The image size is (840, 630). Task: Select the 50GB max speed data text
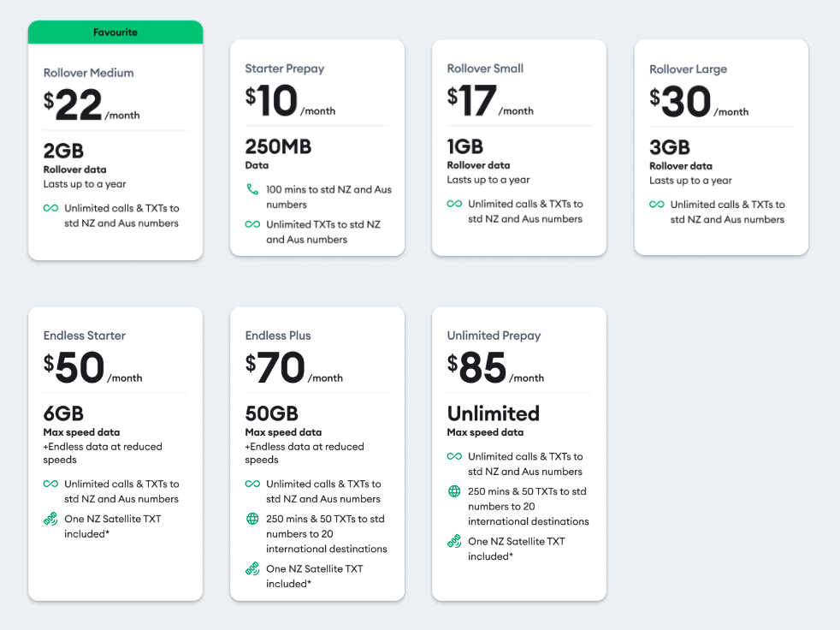pyautogui.click(x=272, y=413)
